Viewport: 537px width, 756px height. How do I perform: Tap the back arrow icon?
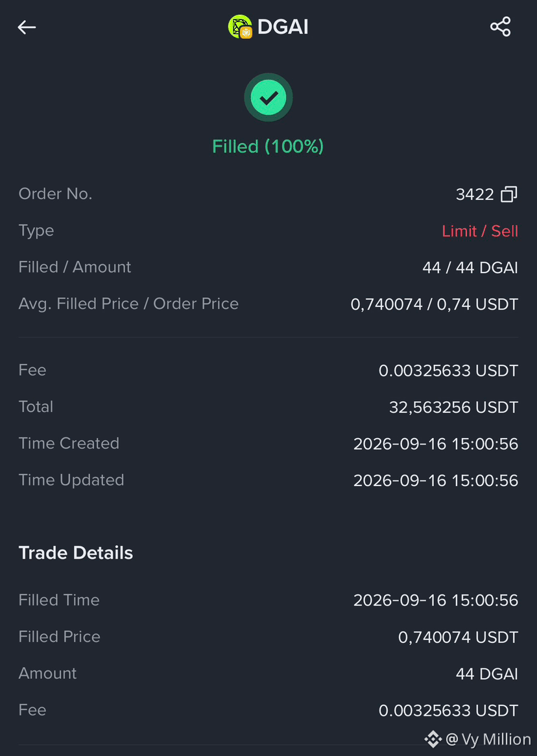[27, 27]
